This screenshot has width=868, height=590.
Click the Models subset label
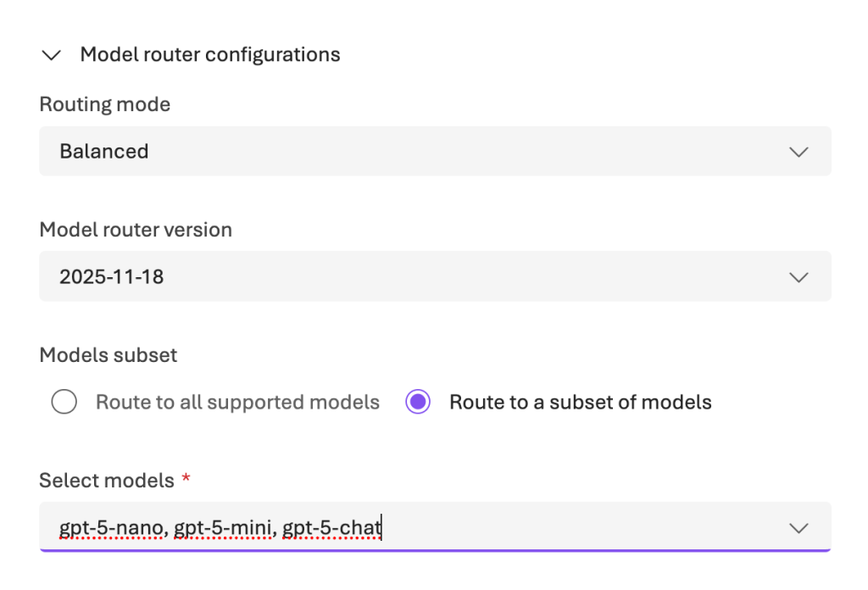tap(108, 354)
